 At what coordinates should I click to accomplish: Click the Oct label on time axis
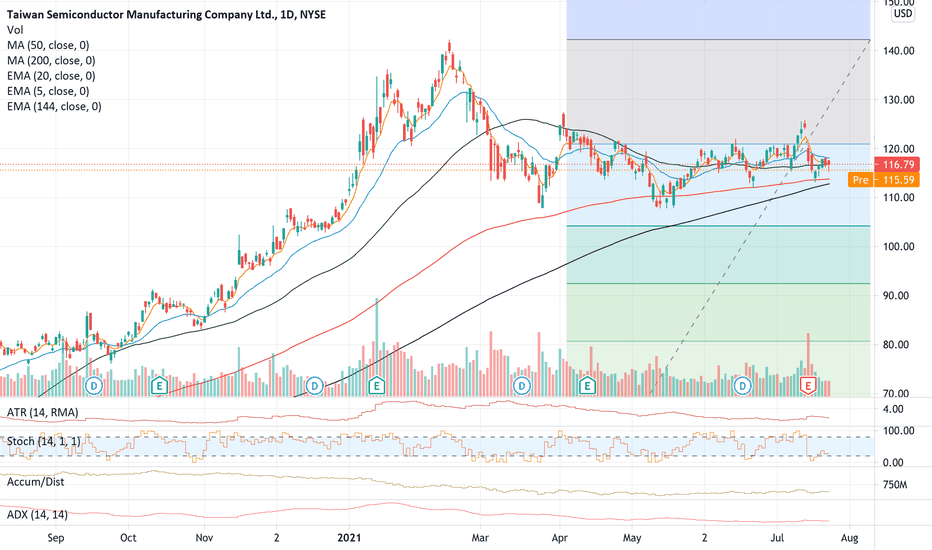[128, 538]
